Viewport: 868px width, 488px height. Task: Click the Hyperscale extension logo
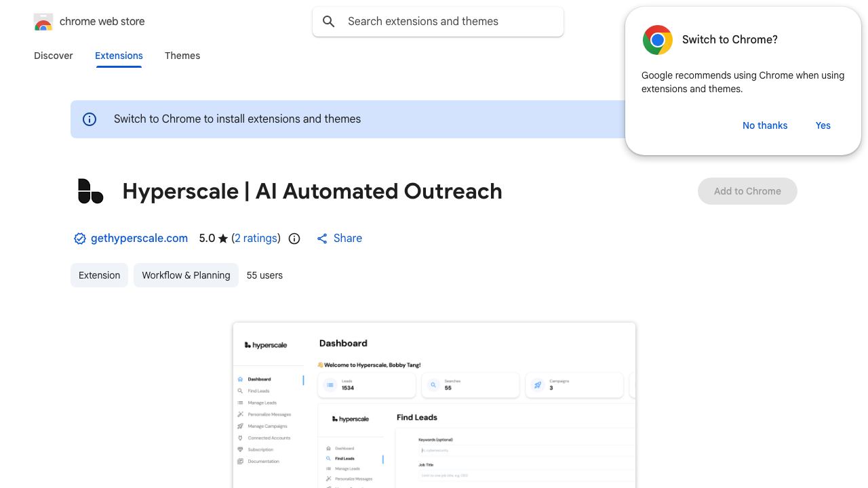pyautogui.click(x=90, y=191)
